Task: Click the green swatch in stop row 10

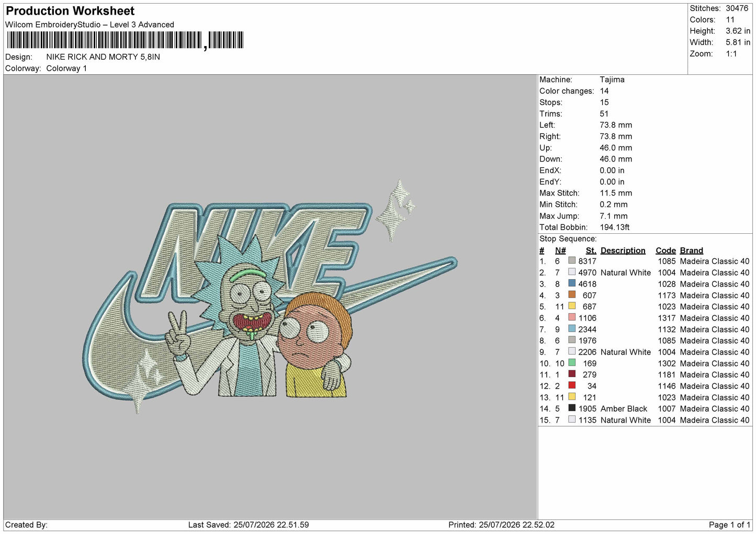Action: click(572, 362)
